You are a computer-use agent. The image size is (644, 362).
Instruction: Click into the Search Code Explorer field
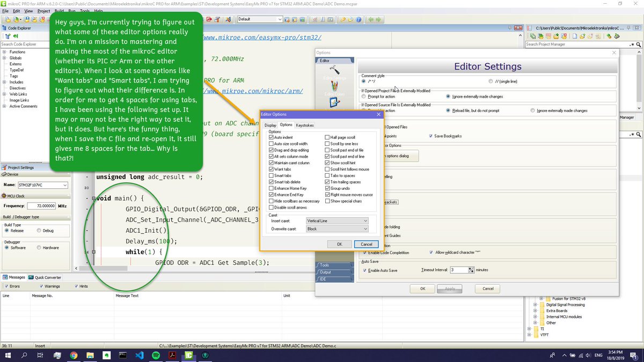[x=25, y=45]
